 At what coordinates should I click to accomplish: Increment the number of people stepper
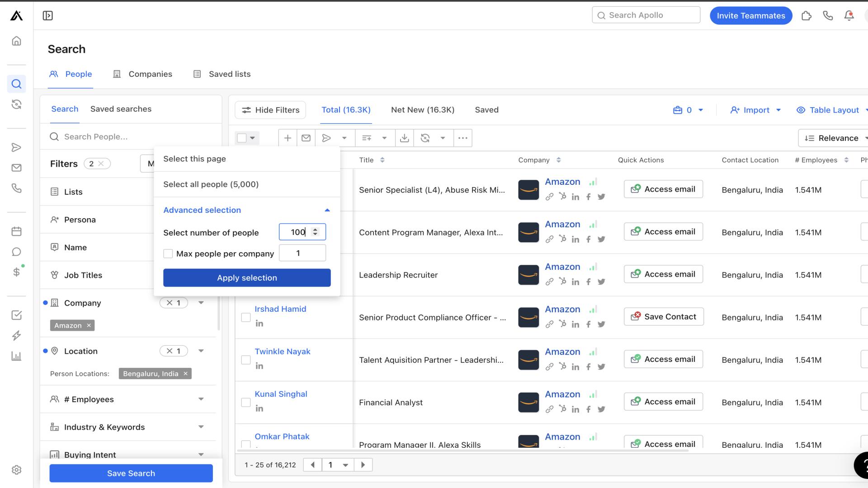pyautogui.click(x=315, y=230)
